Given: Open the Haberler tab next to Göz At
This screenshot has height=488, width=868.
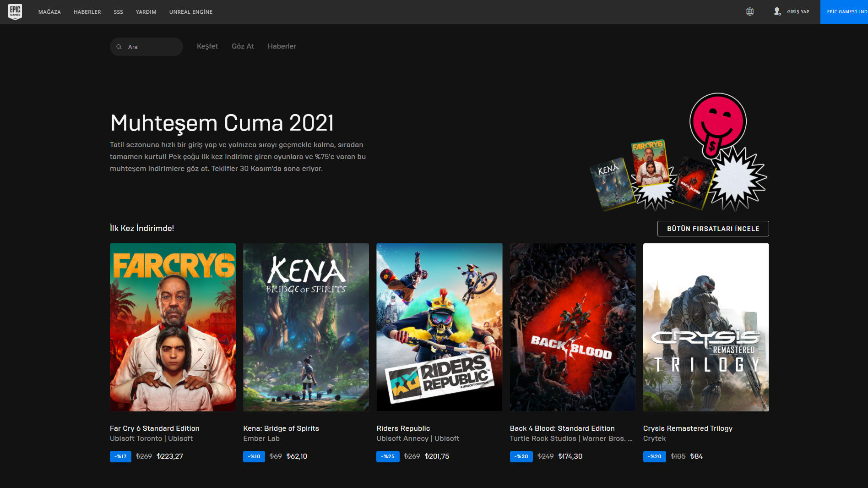Looking at the screenshot, I should click(x=282, y=46).
